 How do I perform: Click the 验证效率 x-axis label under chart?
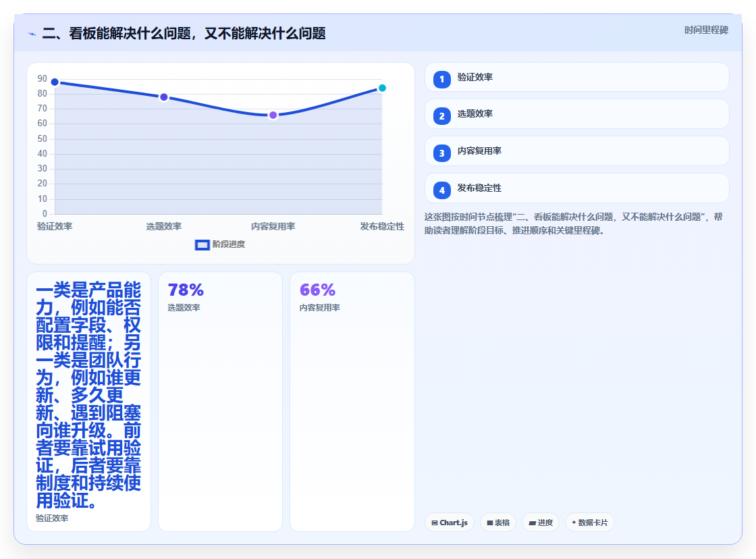(x=55, y=227)
